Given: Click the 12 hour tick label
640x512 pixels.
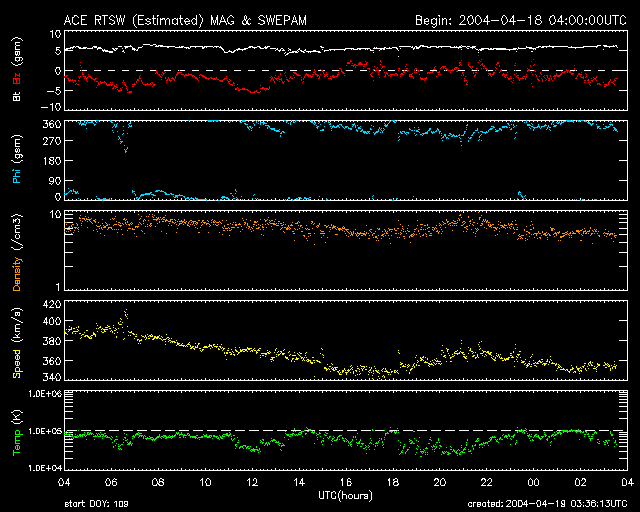Looking at the screenshot, I should coord(252,482).
